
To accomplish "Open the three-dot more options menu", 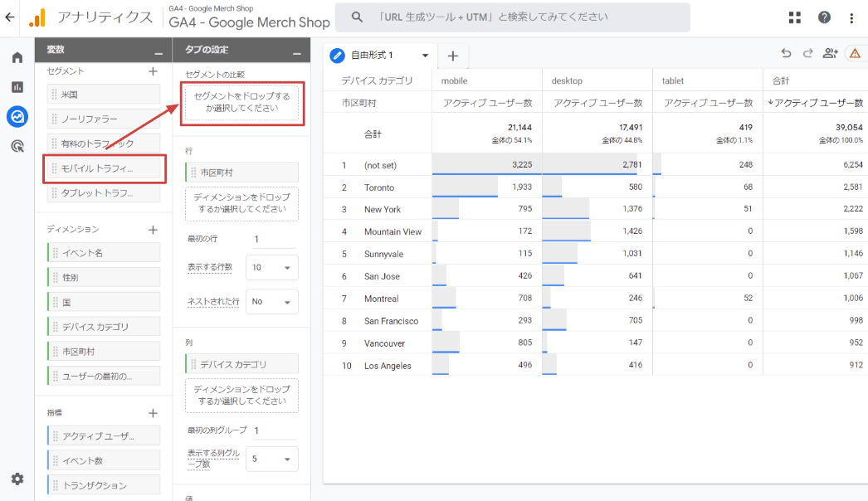I will coord(851,17).
